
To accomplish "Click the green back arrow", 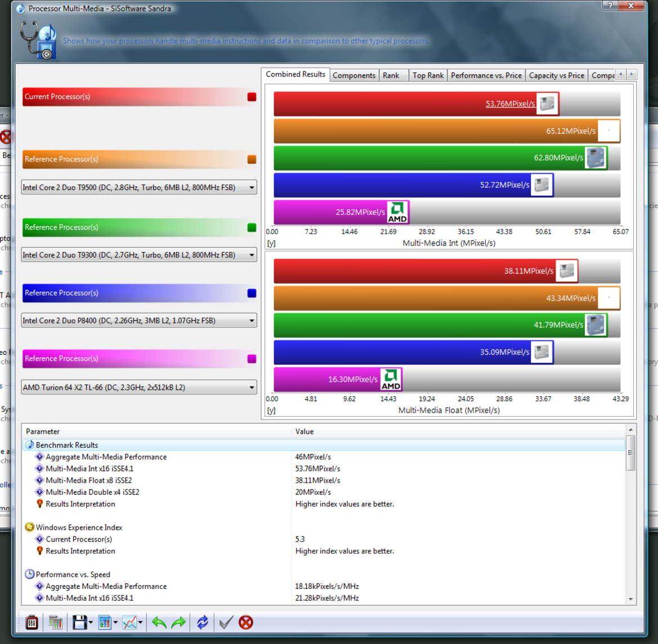I will tap(159, 623).
